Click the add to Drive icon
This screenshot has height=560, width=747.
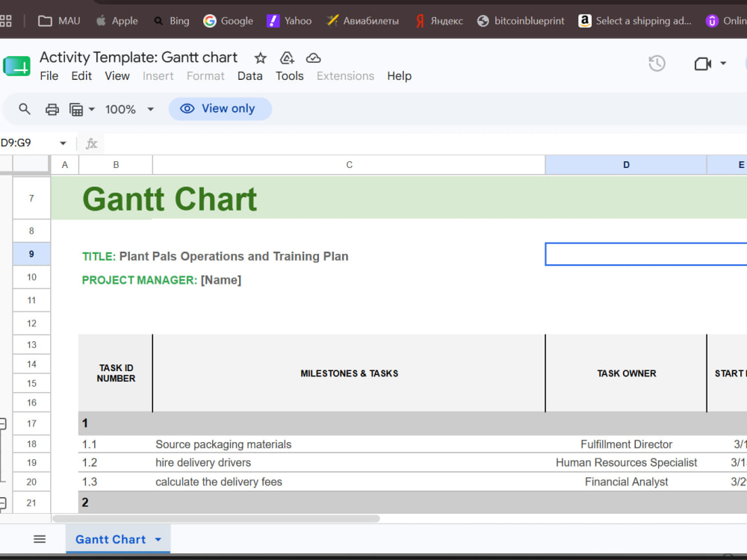[287, 58]
